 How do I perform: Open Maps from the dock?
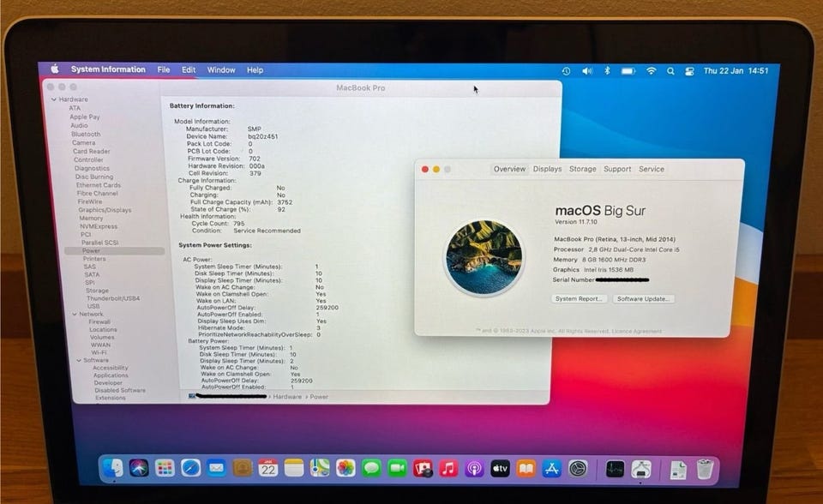[320, 468]
